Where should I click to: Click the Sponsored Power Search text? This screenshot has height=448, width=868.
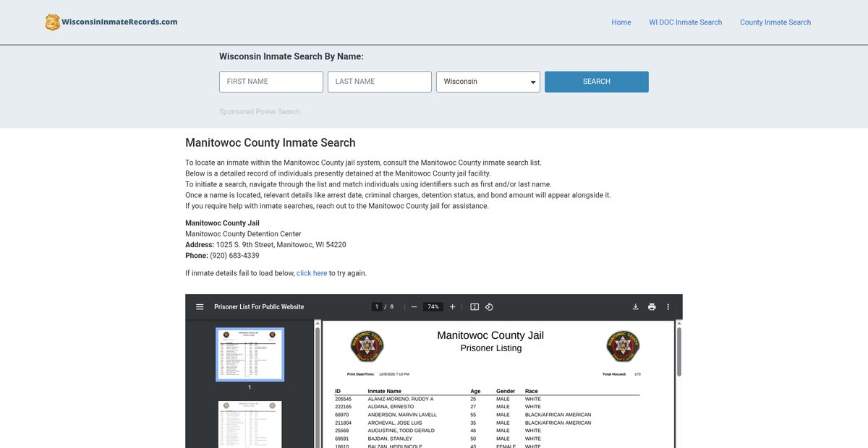tap(260, 111)
